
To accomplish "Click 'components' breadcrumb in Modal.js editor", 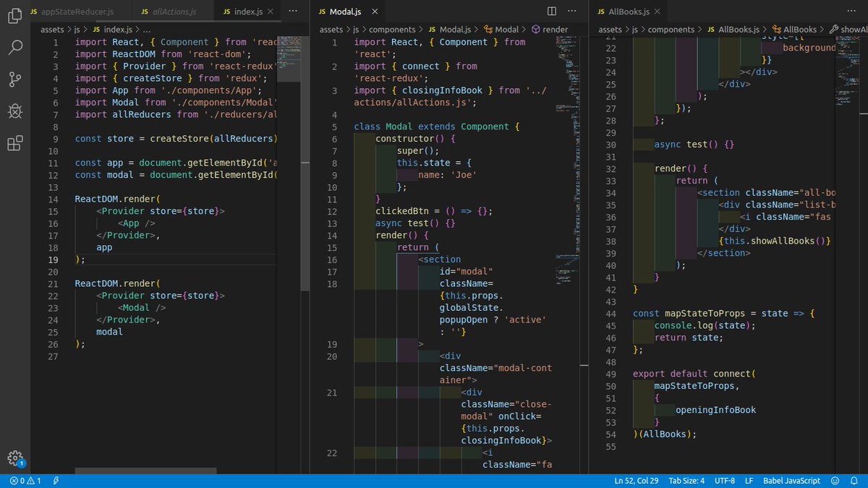I will (392, 30).
